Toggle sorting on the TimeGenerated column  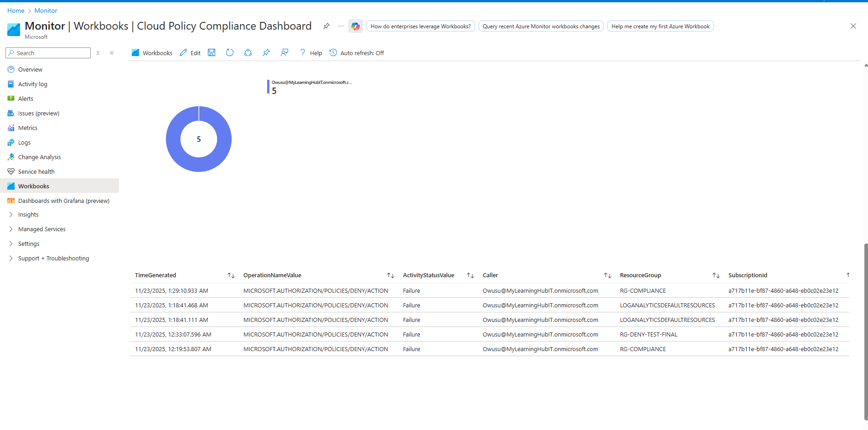(231, 275)
